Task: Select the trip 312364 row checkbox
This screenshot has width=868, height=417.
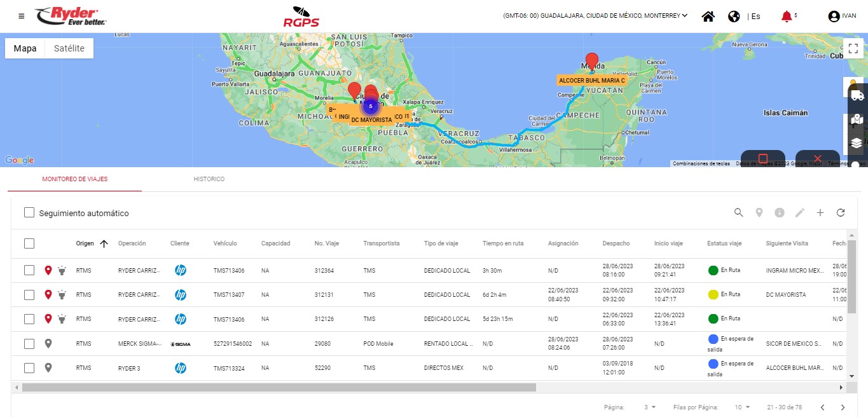Action: click(29, 271)
